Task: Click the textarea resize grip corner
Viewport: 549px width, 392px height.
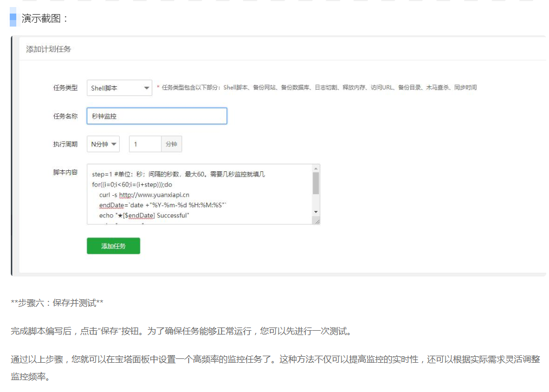Action: click(x=317, y=221)
